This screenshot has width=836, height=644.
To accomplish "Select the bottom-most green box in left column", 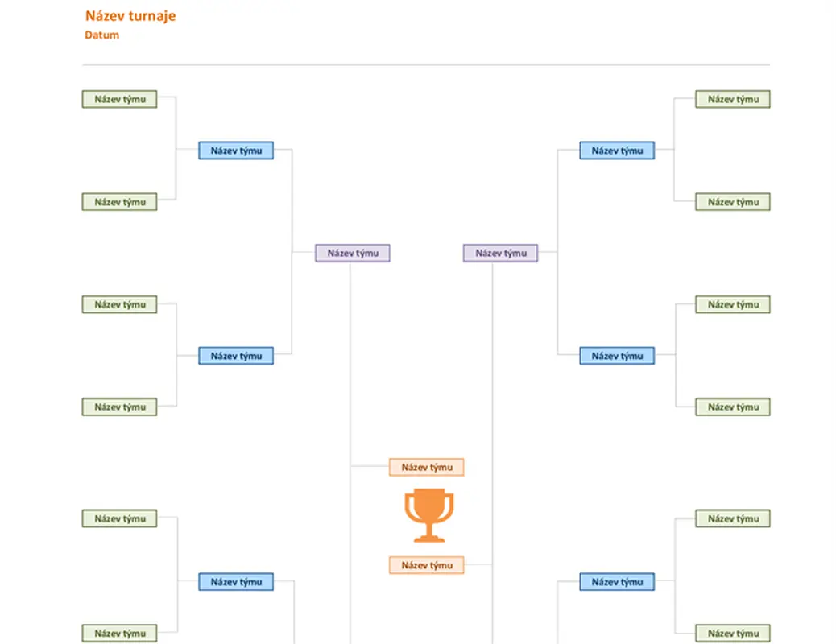I will [119, 634].
